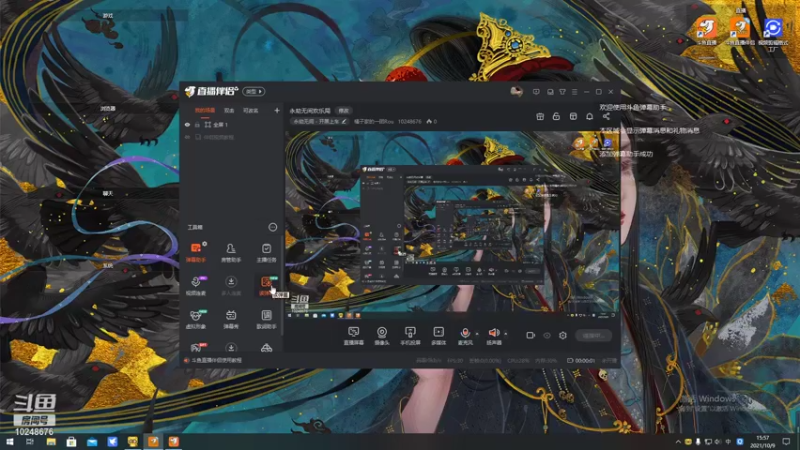Collapse the 工具箱 toolbox with circle button
The image size is (800, 450).
[x=272, y=227]
